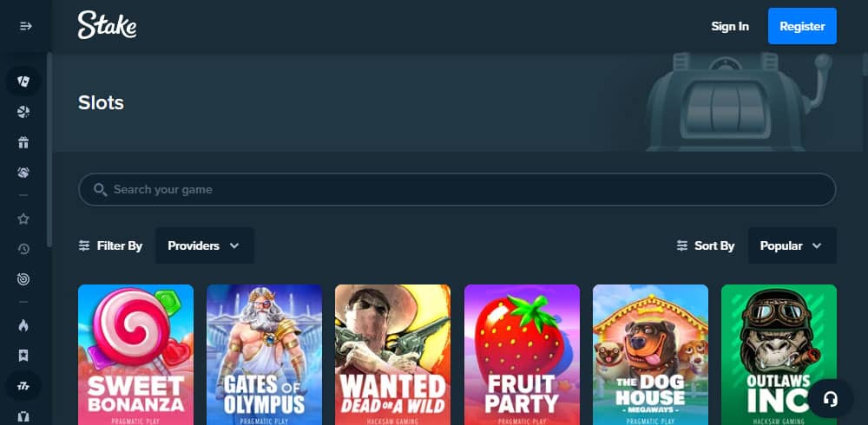The width and height of the screenshot is (868, 425).
Task: Click the handshake affiliate icon in the sidebar
Action: 23,173
